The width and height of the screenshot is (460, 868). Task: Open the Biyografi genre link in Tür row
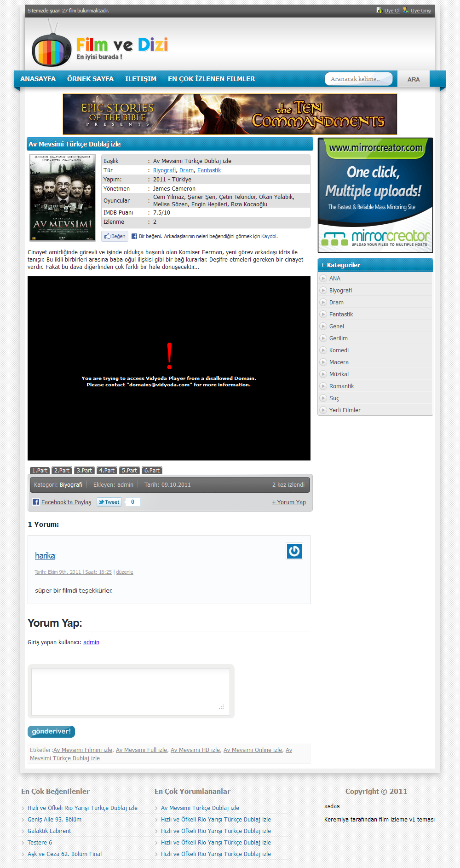pos(164,170)
